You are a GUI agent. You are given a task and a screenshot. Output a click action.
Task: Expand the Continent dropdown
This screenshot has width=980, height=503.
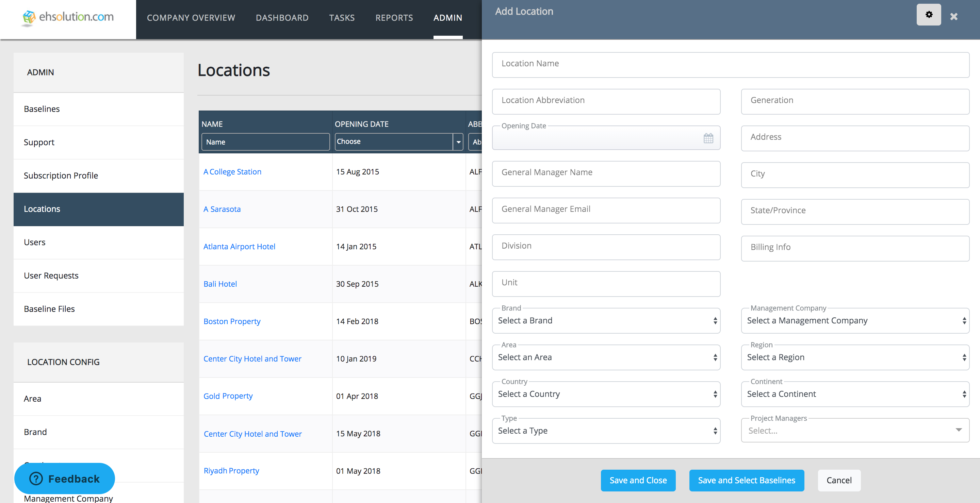[855, 394]
